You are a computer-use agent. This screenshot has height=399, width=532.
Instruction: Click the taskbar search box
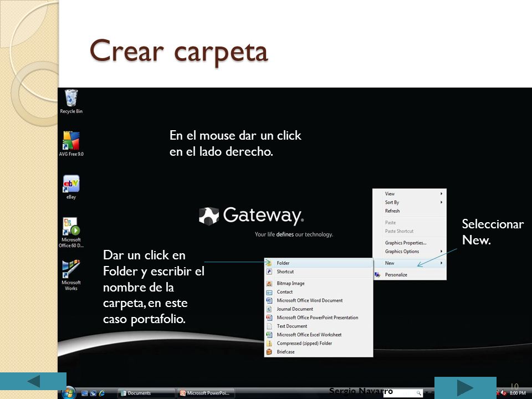tap(404, 393)
